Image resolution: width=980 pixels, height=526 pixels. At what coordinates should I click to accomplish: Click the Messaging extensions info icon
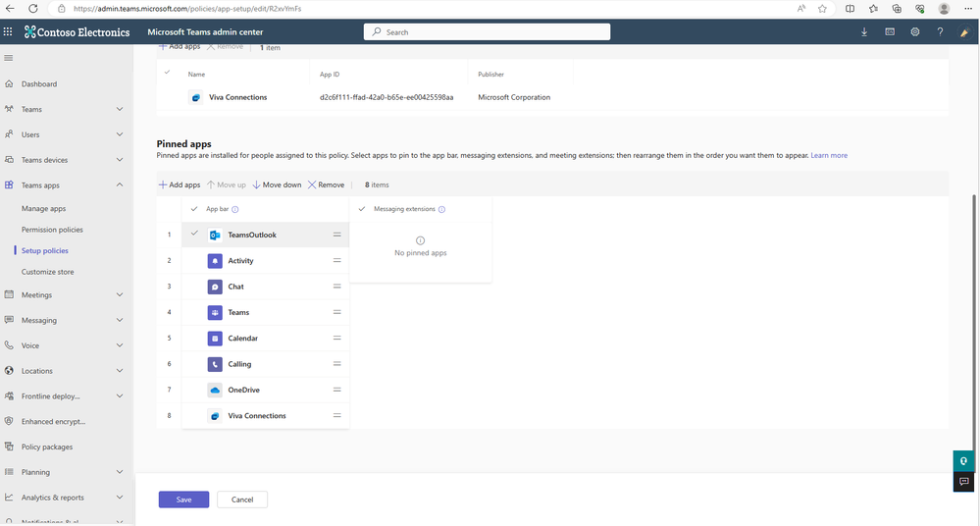441,210
